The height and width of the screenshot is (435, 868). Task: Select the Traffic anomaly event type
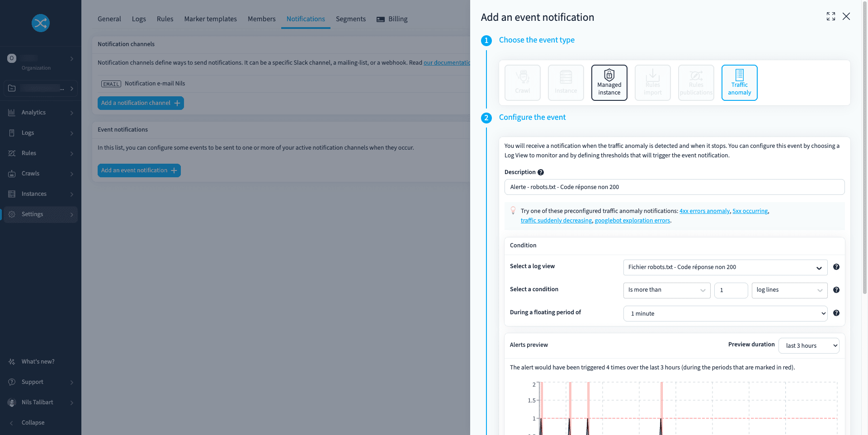(x=740, y=83)
